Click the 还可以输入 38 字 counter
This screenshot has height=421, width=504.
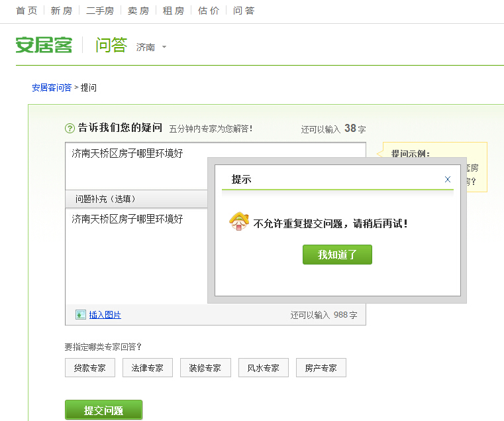tap(333, 129)
